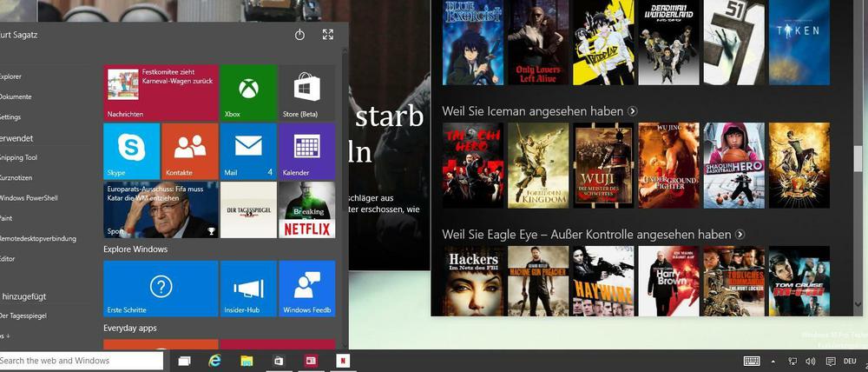Image resolution: width=868 pixels, height=372 pixels.
Task: Open the Kontakte tile
Action: tap(190, 151)
